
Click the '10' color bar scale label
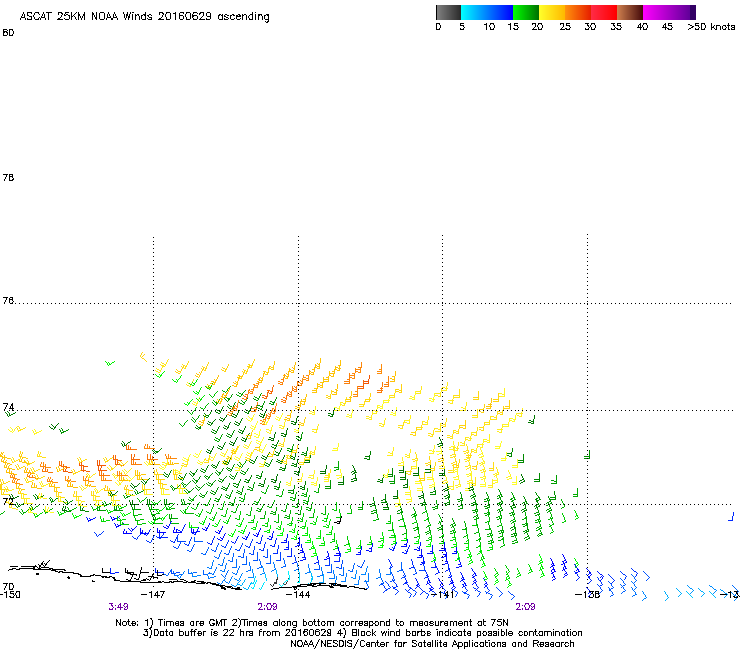click(489, 27)
